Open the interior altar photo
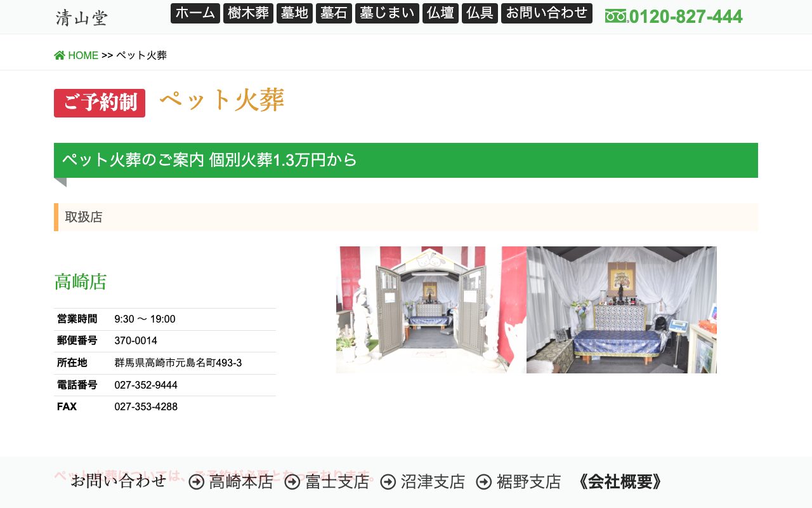 point(622,310)
